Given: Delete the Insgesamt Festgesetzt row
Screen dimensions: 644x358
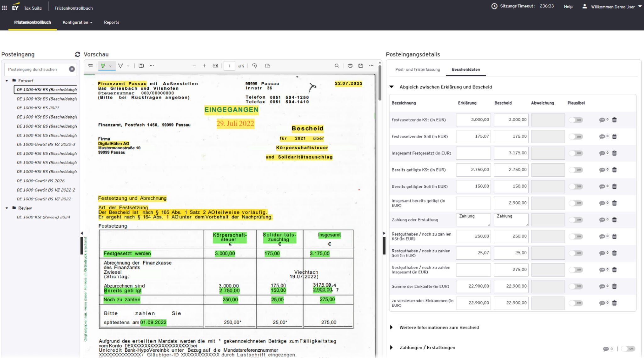Looking at the screenshot, I should [614, 153].
